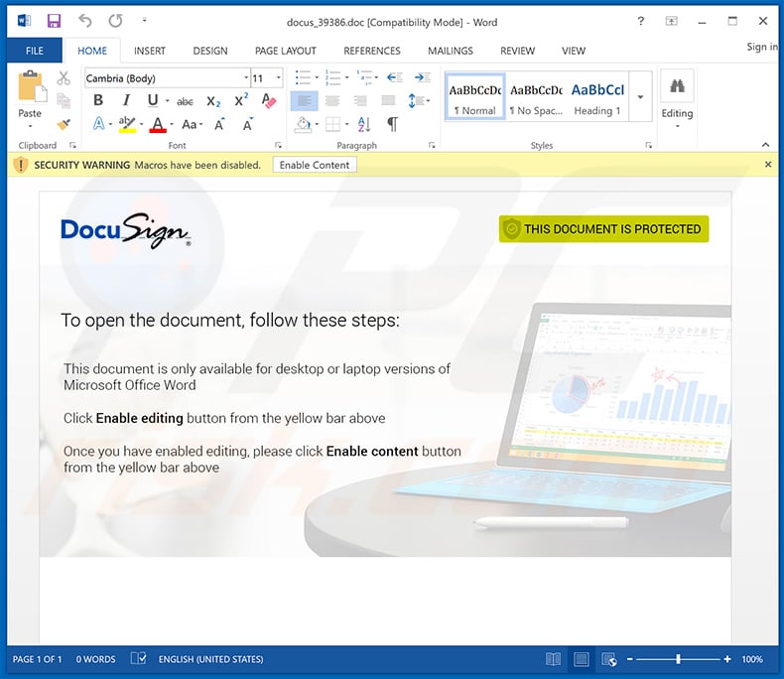Image resolution: width=784 pixels, height=679 pixels.
Task: Select the Normal style
Action: coord(474,97)
